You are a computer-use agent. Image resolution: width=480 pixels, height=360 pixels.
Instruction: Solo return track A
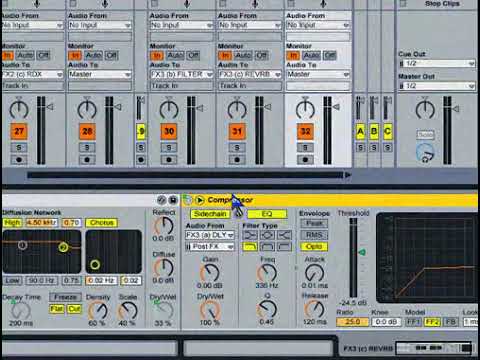tap(360, 147)
